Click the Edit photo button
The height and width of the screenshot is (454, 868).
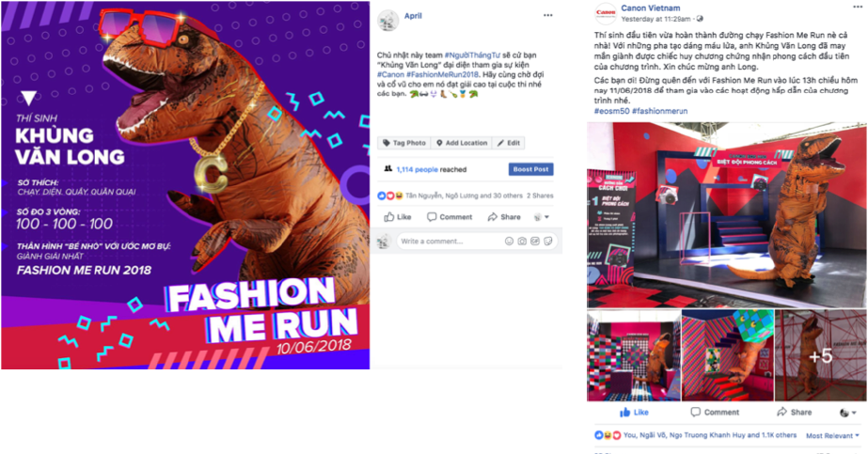(x=508, y=143)
